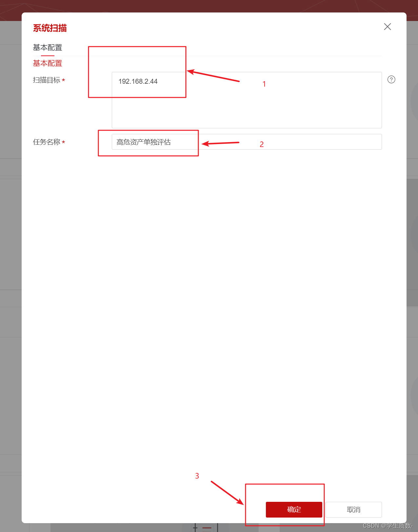Switch to the 基本配置 tab
This screenshot has height=532, width=418.
click(x=48, y=48)
